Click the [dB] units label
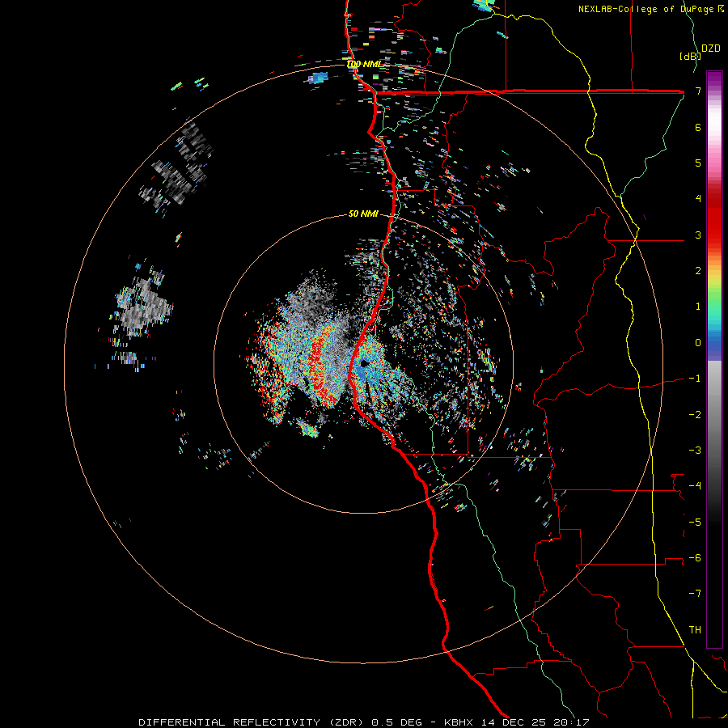728x728 pixels. [x=691, y=56]
